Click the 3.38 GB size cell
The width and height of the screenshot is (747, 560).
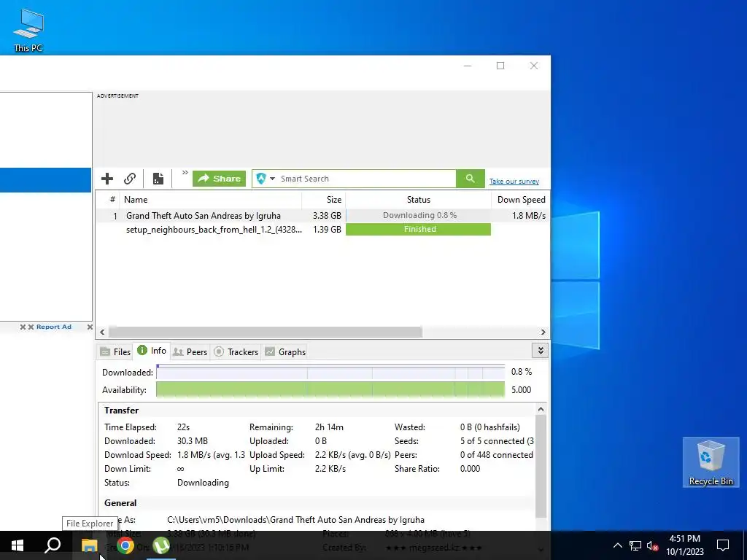coord(327,216)
